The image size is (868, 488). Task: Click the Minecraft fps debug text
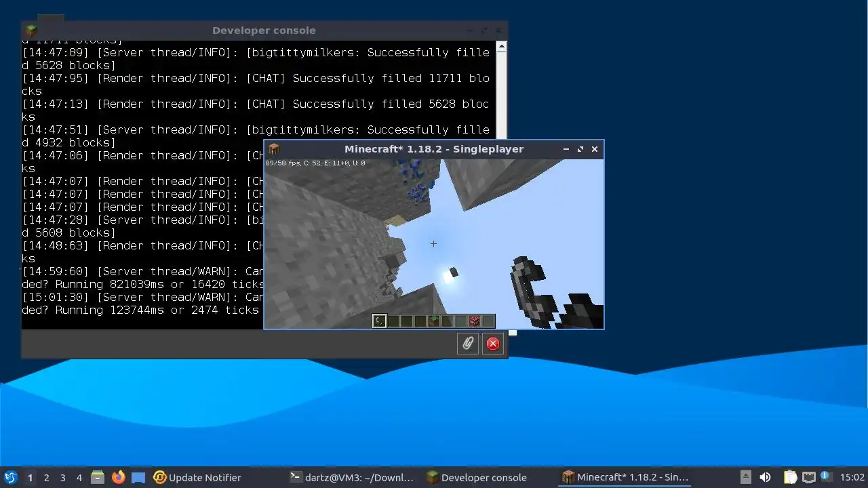pos(315,163)
